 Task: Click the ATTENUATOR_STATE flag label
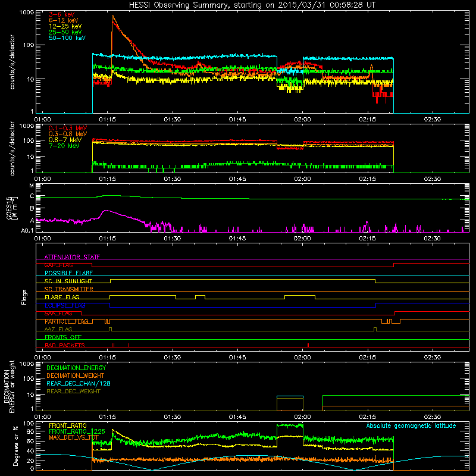(x=72, y=257)
